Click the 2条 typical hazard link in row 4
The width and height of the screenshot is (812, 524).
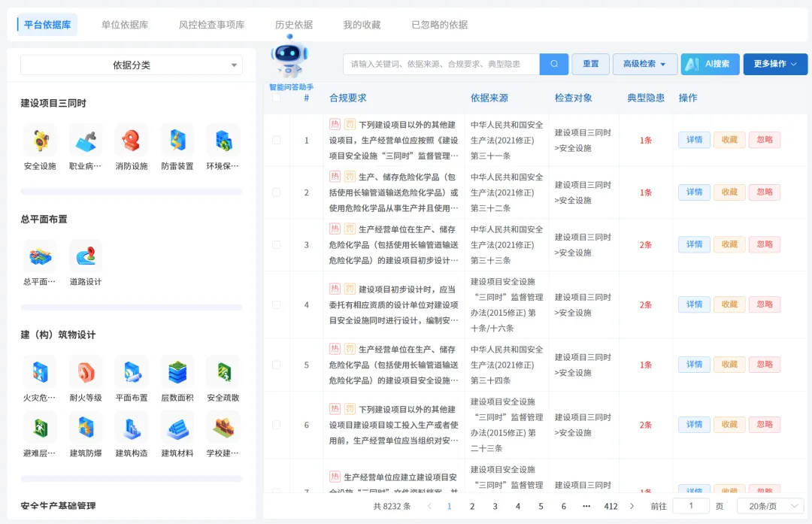pyautogui.click(x=645, y=305)
